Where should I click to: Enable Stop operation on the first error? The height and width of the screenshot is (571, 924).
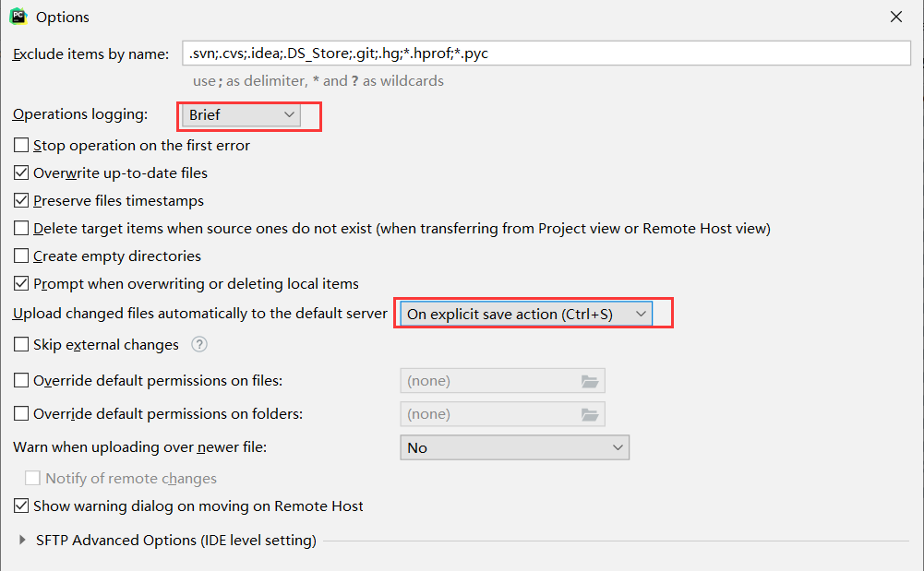pos(22,146)
